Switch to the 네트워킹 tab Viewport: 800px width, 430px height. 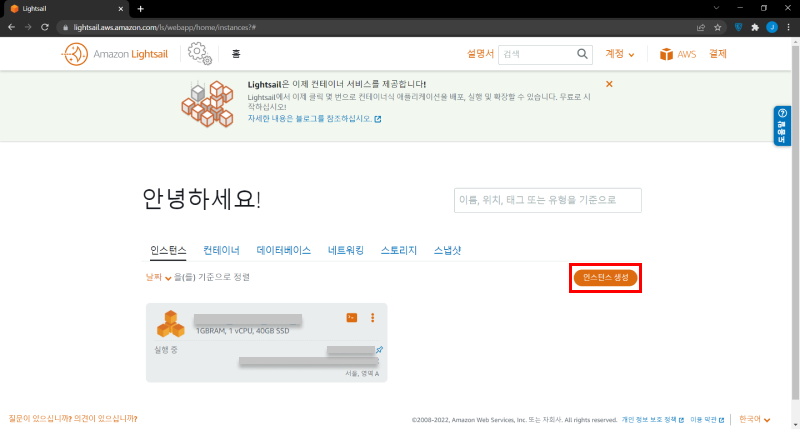(346, 250)
